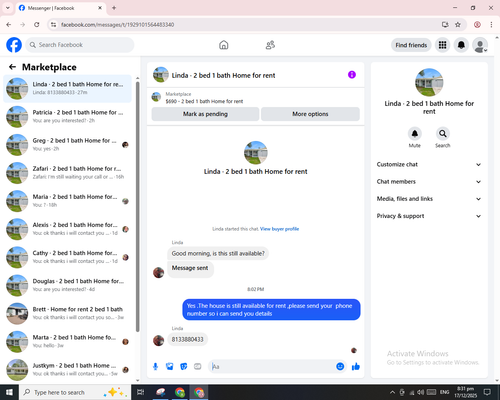Open Maria conversation in the list
This screenshot has height=400, width=500.
click(x=67, y=201)
